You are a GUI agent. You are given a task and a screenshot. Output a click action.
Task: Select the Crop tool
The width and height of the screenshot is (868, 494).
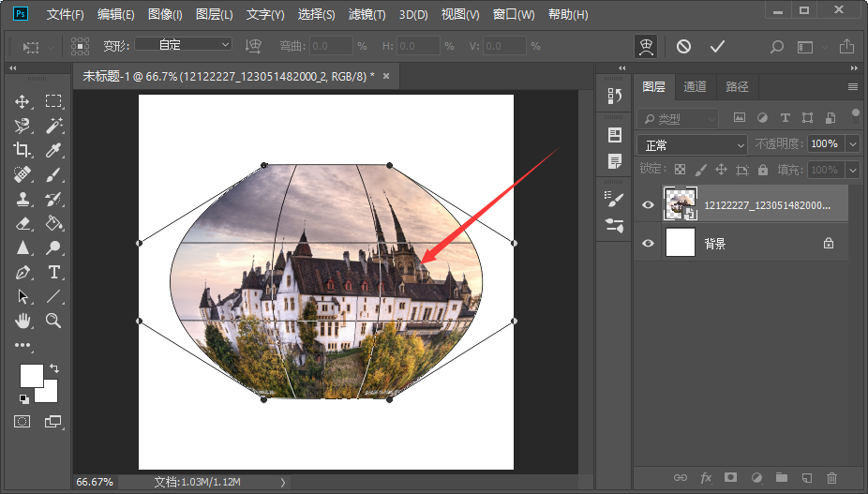[22, 150]
